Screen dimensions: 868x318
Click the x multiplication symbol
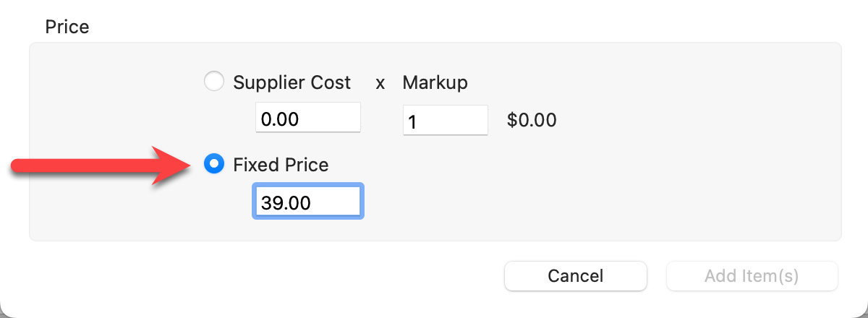tap(380, 83)
